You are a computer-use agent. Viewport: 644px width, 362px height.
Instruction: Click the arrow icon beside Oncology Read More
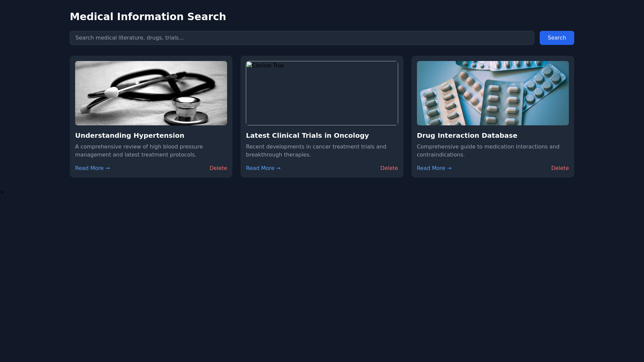[278, 168]
